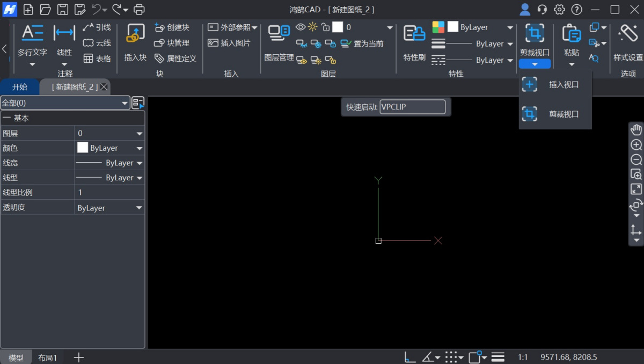Image resolution: width=644 pixels, height=364 pixels.
Task: Open the 线宽 lineweight dropdown
Action: (138, 163)
